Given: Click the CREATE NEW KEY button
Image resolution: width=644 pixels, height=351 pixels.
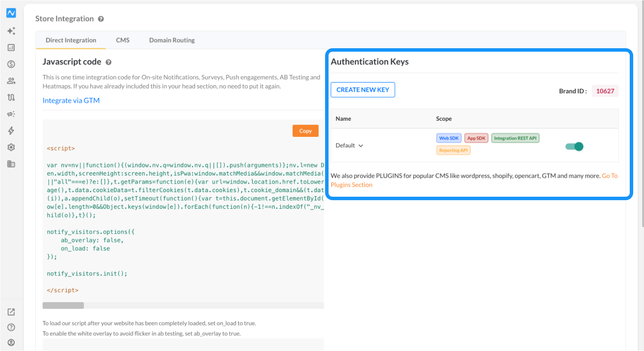Looking at the screenshot, I should [363, 90].
